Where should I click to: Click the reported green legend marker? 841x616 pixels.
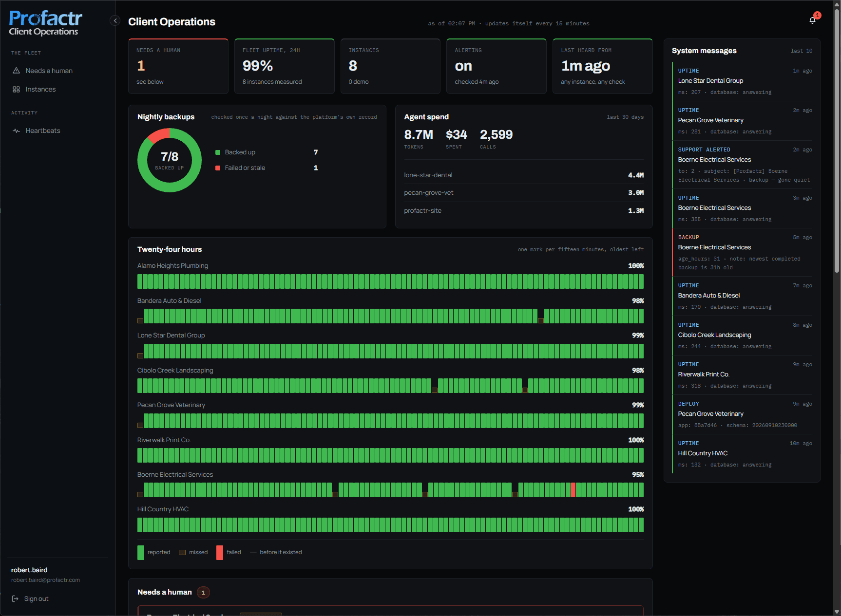[x=141, y=553]
